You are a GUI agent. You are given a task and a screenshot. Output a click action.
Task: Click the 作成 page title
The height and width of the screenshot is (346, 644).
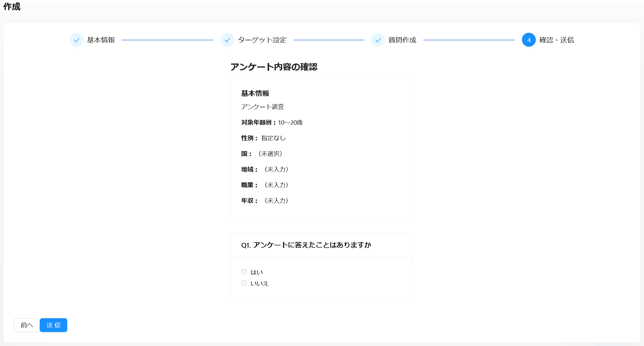pyautogui.click(x=12, y=6)
